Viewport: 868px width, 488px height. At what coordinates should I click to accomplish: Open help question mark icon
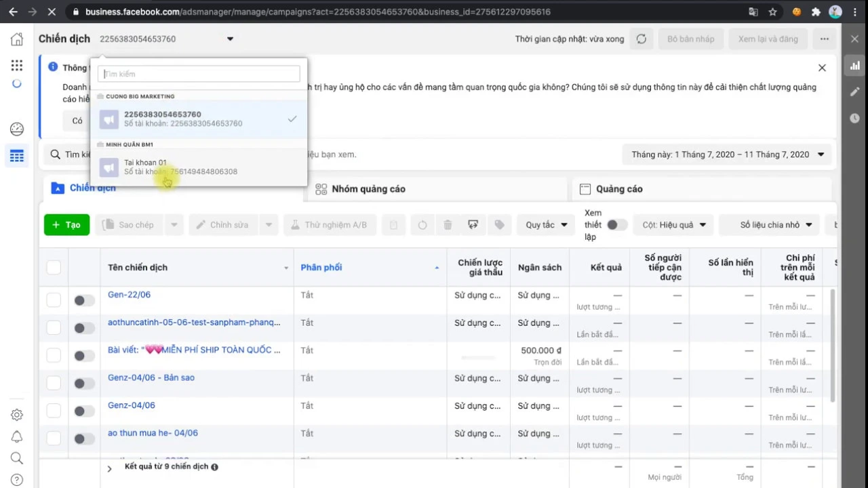point(17,480)
